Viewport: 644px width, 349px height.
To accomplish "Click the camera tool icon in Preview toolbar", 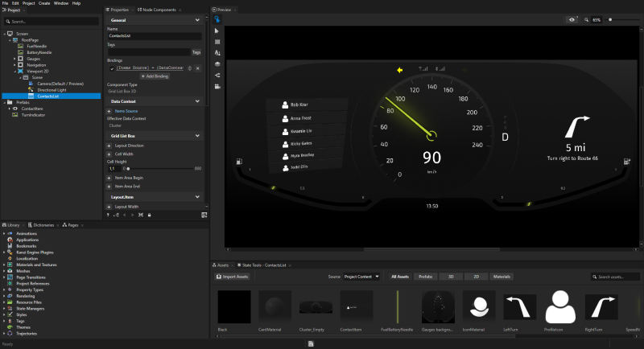I will (x=217, y=86).
